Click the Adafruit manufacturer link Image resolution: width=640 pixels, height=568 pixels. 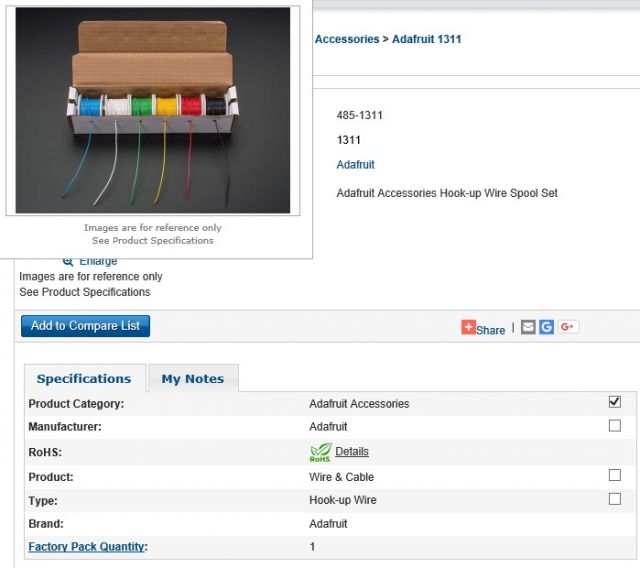tap(356, 165)
